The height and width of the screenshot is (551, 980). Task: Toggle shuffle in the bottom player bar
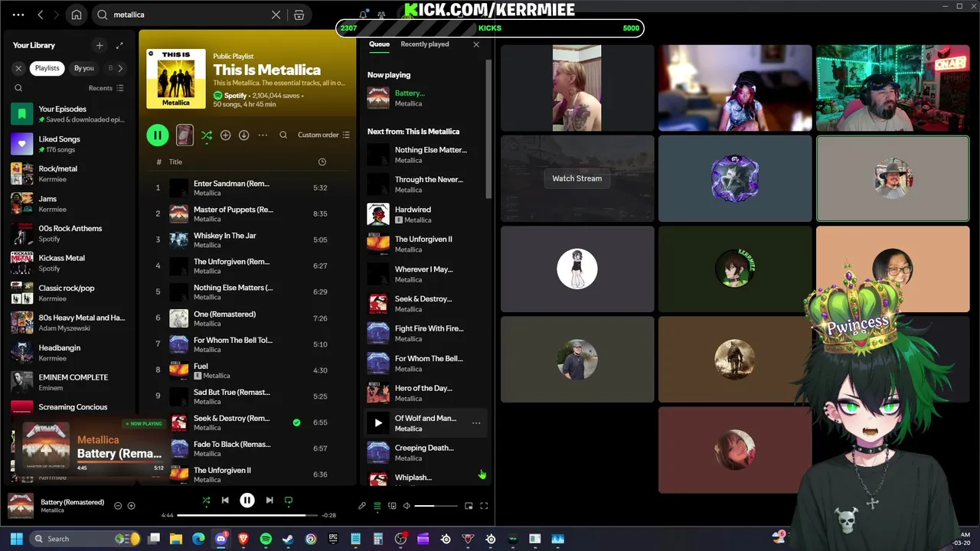click(x=206, y=500)
